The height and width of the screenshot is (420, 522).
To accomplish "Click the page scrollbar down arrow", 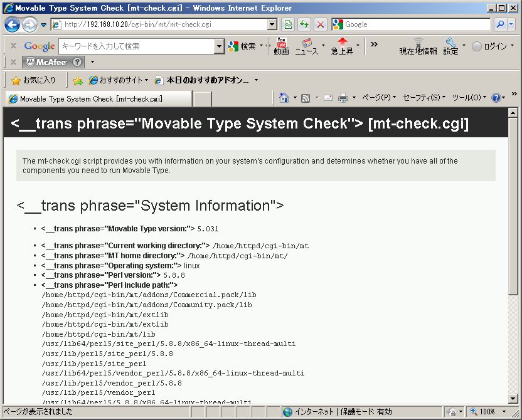I will pyautogui.click(x=513, y=399).
